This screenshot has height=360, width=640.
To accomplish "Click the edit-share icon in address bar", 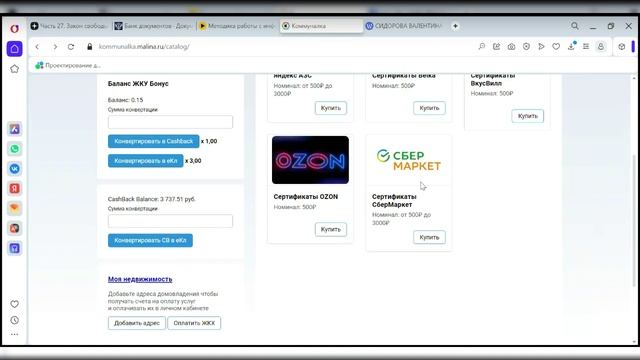I will pos(496,47).
